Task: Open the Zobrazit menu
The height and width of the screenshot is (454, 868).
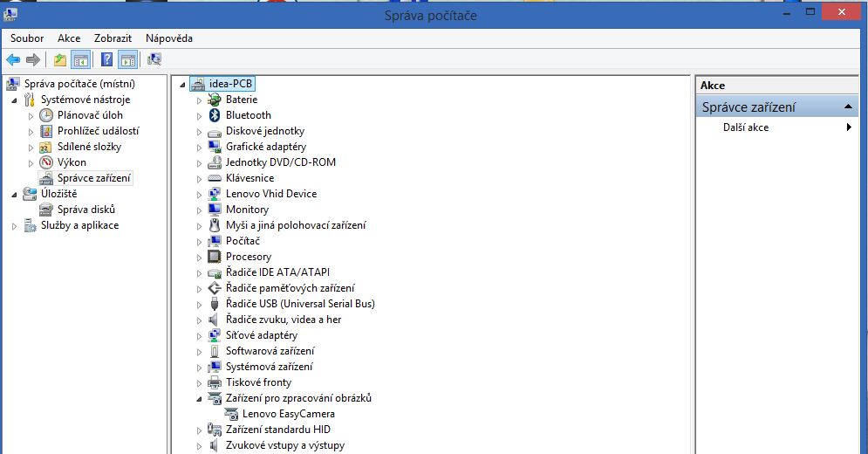Action: 113,38
